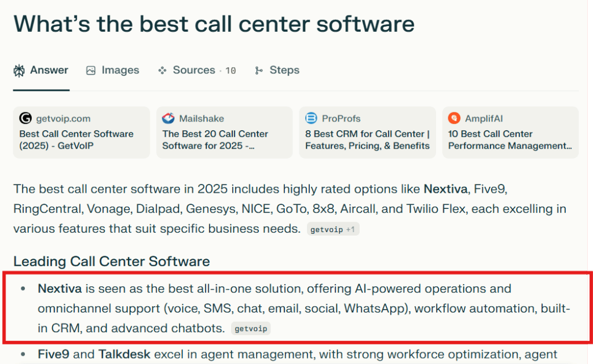Switch to the Images tab
Image resolution: width=593 pixels, height=364 pixels.
pyautogui.click(x=113, y=70)
